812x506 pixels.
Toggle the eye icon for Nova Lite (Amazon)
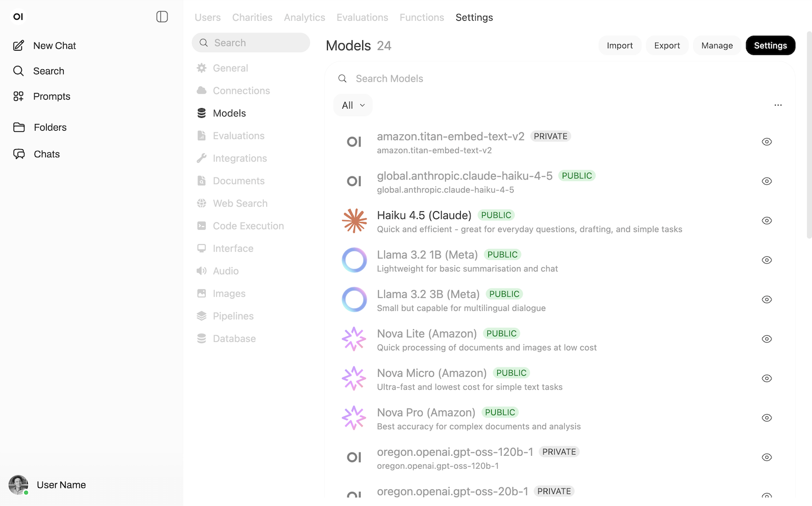coord(767,339)
